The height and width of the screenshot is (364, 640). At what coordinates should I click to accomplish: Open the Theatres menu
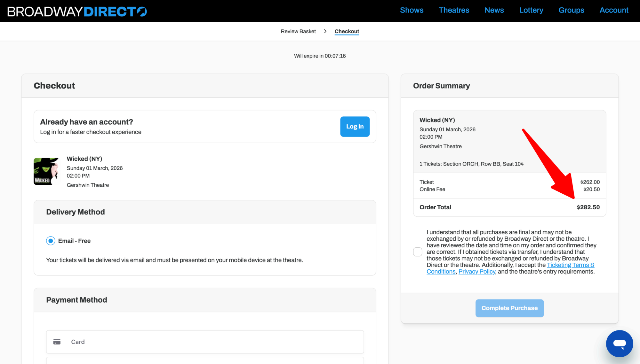[454, 10]
